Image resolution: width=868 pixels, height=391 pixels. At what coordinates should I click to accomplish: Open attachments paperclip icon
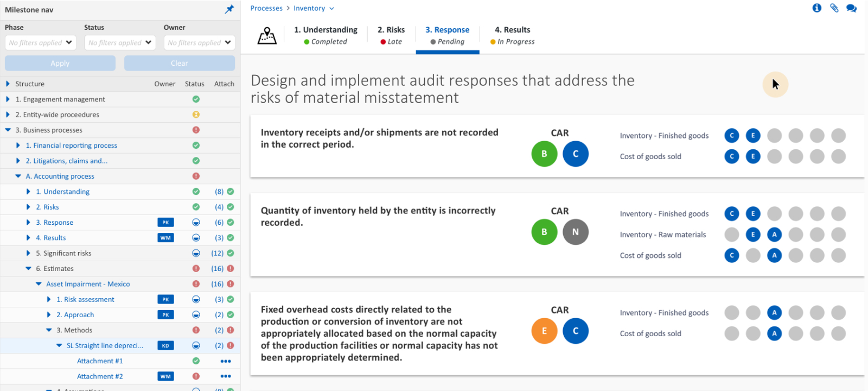point(834,8)
